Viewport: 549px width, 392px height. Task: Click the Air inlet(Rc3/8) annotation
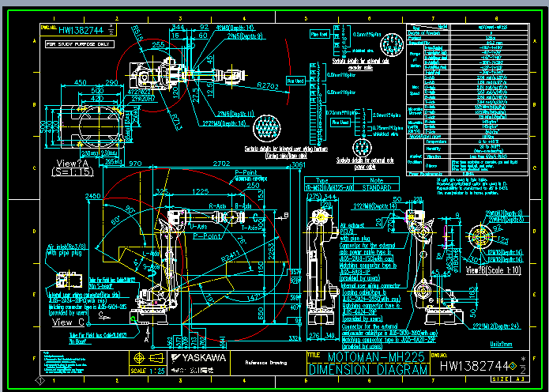point(66,247)
